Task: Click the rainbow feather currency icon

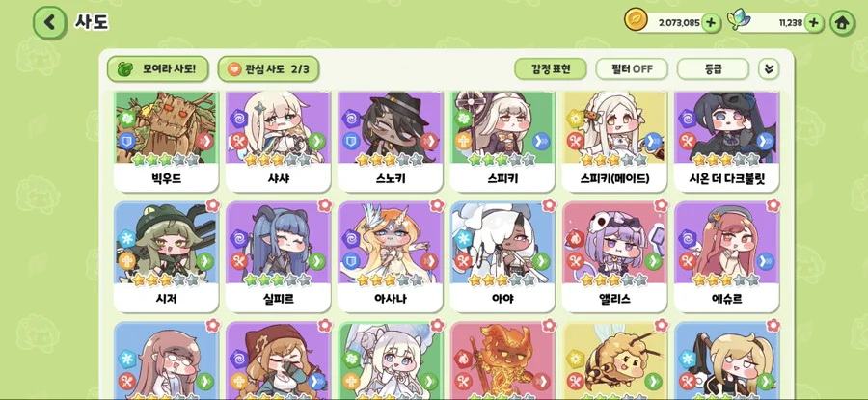Action: [x=737, y=21]
